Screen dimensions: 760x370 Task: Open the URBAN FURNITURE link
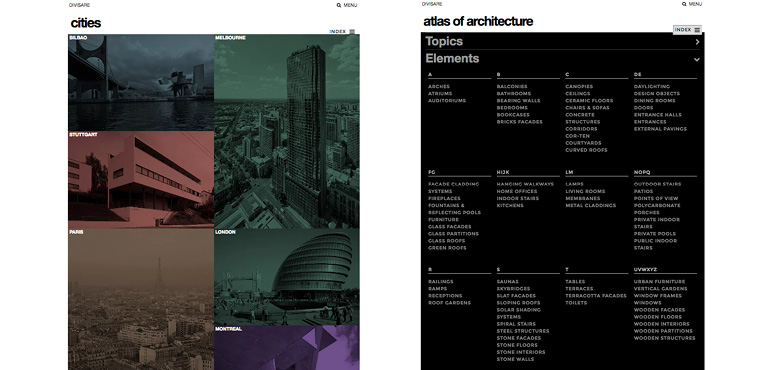[659, 282]
